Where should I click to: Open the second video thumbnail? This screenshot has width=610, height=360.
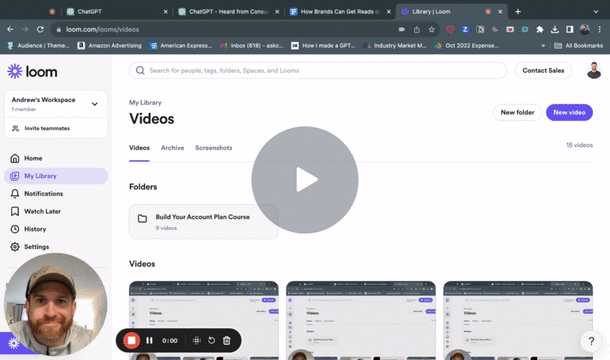[x=361, y=320]
